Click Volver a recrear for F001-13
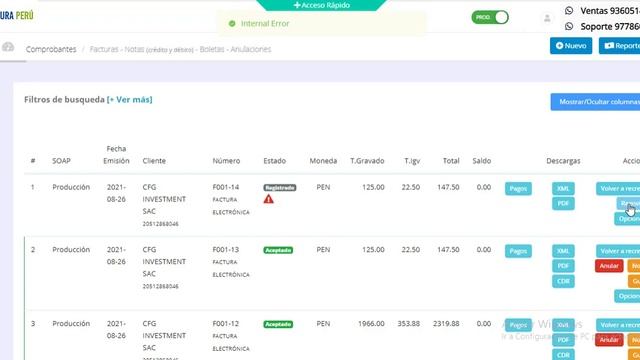Image resolution: width=640 pixels, height=360 pixels. pos(618,251)
